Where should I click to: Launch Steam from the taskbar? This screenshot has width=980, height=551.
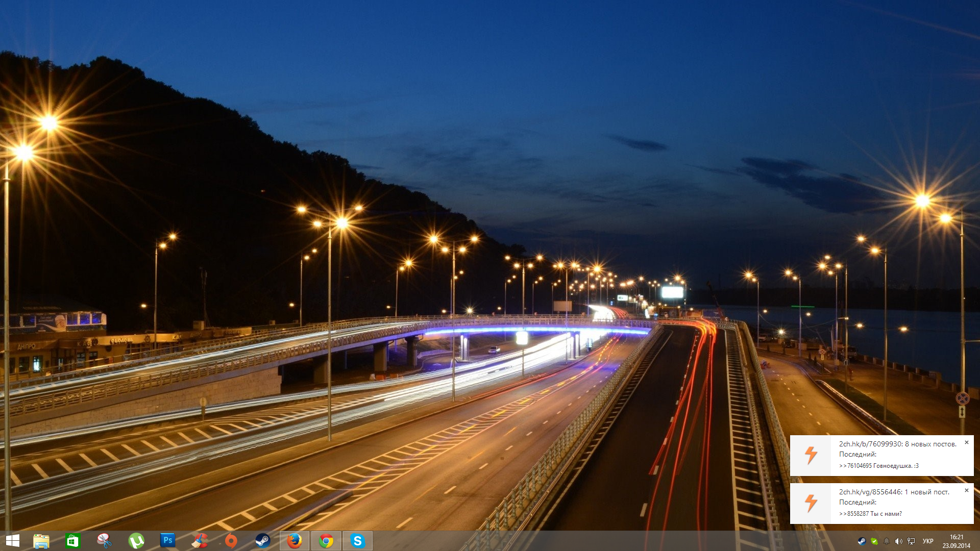(262, 541)
